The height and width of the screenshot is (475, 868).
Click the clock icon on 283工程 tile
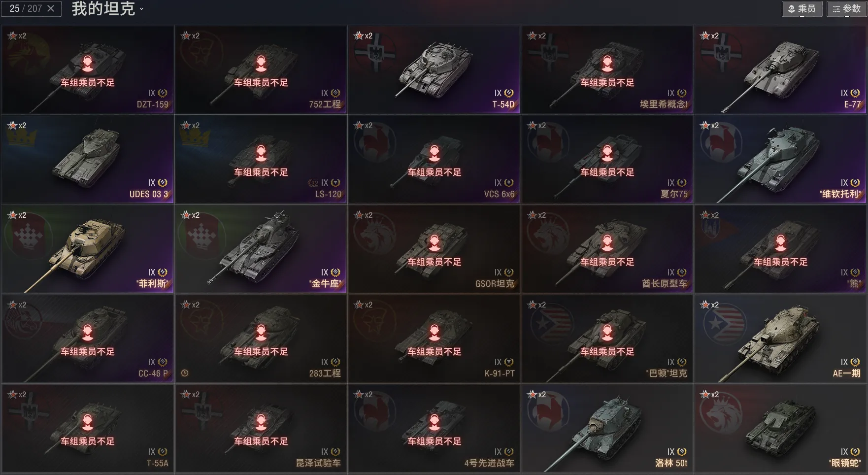185,373
